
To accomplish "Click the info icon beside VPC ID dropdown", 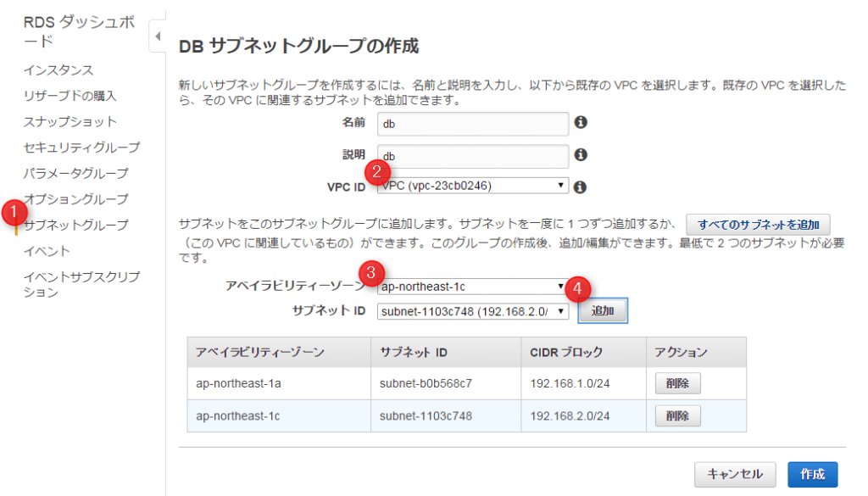I will point(581,187).
